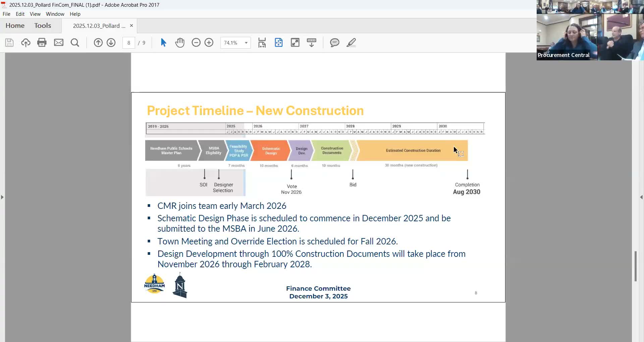
Task: Activate the arrow Selection tool
Action: (x=163, y=43)
